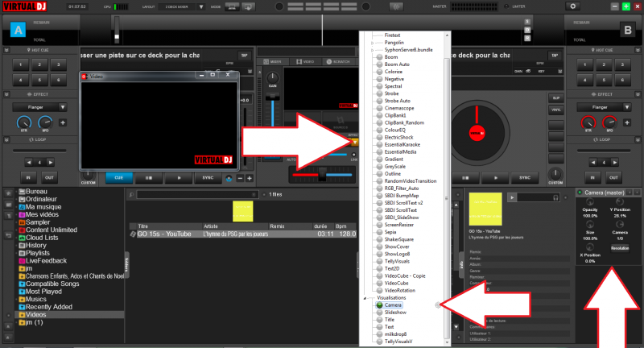The height and width of the screenshot is (348, 644).
Task: Enable the Negative video effect
Action: pos(379,79)
